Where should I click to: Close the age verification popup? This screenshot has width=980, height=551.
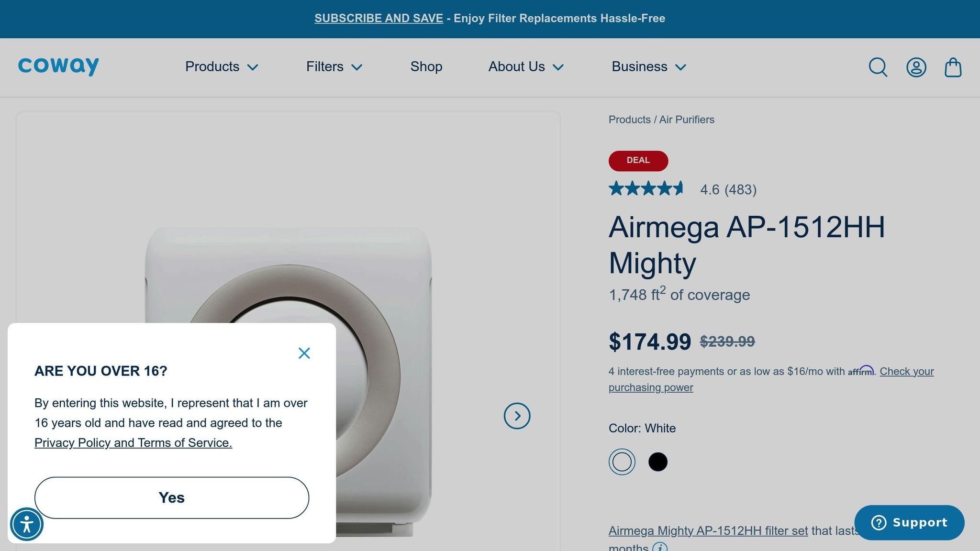point(304,353)
